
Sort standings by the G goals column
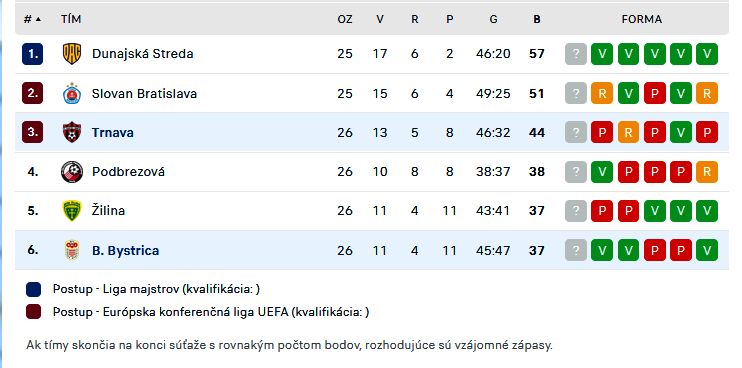pos(493,19)
